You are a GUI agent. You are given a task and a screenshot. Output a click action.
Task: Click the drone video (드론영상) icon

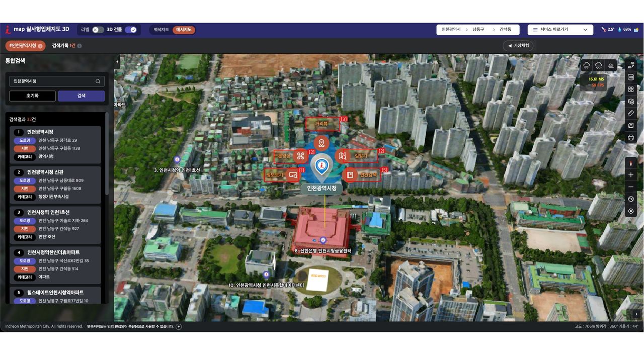click(x=301, y=156)
